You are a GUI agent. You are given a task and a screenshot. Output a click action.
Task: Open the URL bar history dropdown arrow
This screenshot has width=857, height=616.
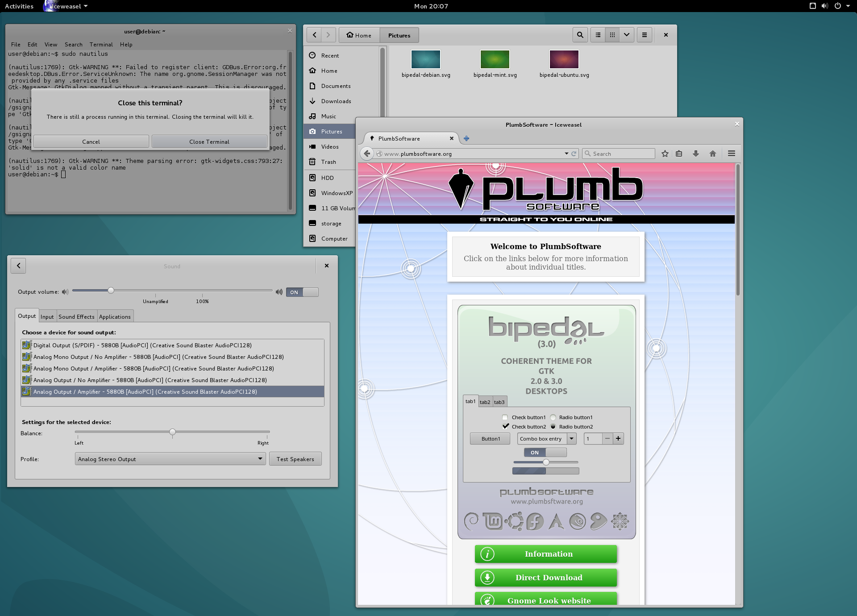566,154
